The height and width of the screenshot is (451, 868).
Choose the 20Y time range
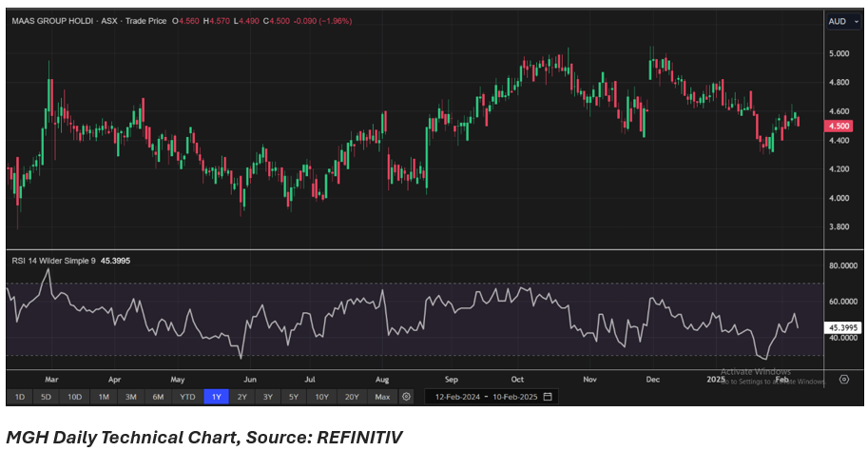coord(352,397)
